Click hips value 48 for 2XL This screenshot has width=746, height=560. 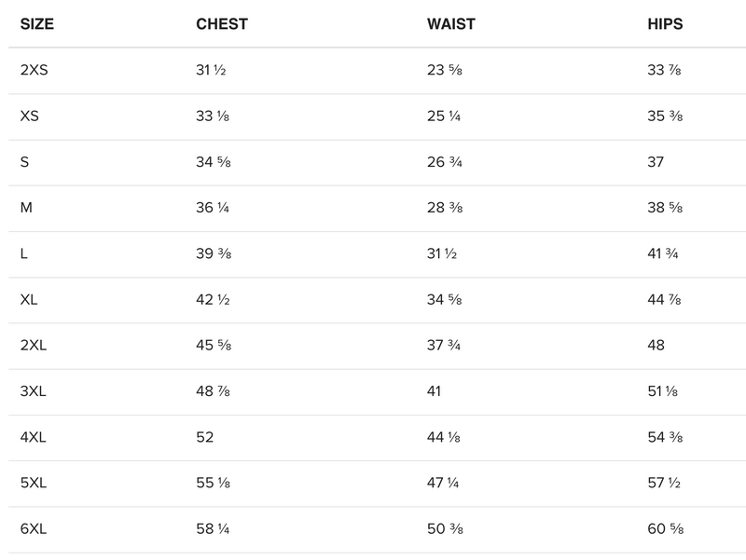point(656,346)
